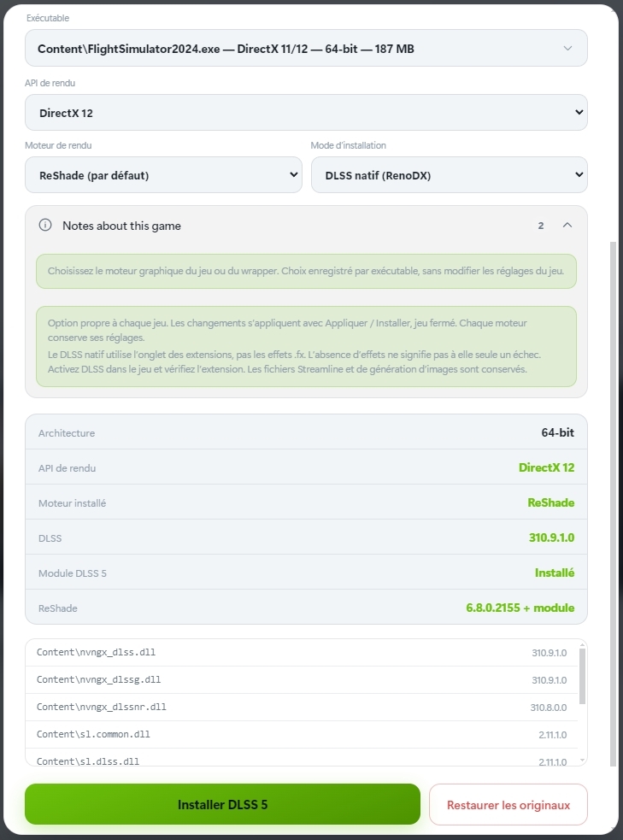Viewport: 623px width, 840px height.
Task: Click Restaurer les originaux button
Action: pos(508,805)
